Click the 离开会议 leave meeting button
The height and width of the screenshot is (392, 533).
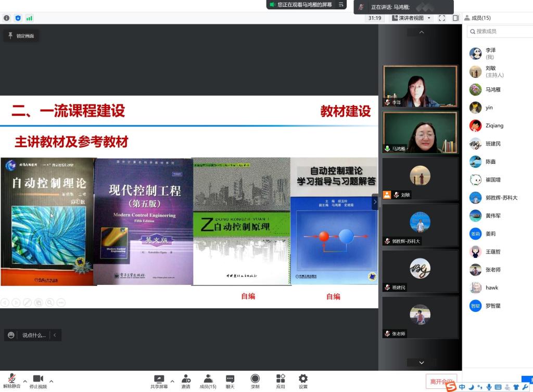441,381
